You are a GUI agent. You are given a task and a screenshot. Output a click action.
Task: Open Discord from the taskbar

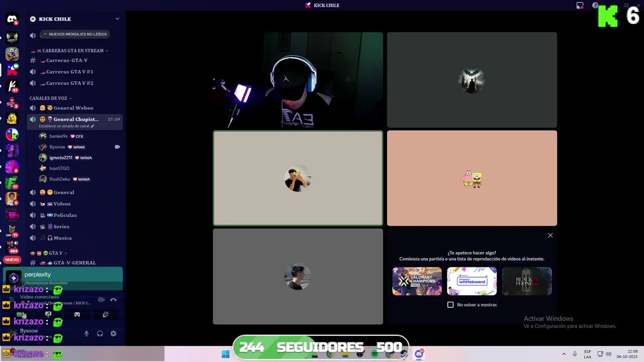click(x=419, y=354)
